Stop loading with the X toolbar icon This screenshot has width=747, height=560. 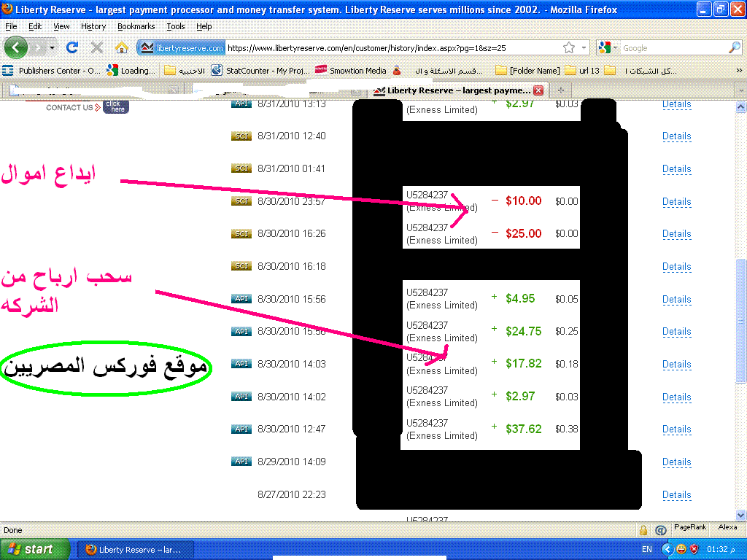pyautogui.click(x=97, y=47)
